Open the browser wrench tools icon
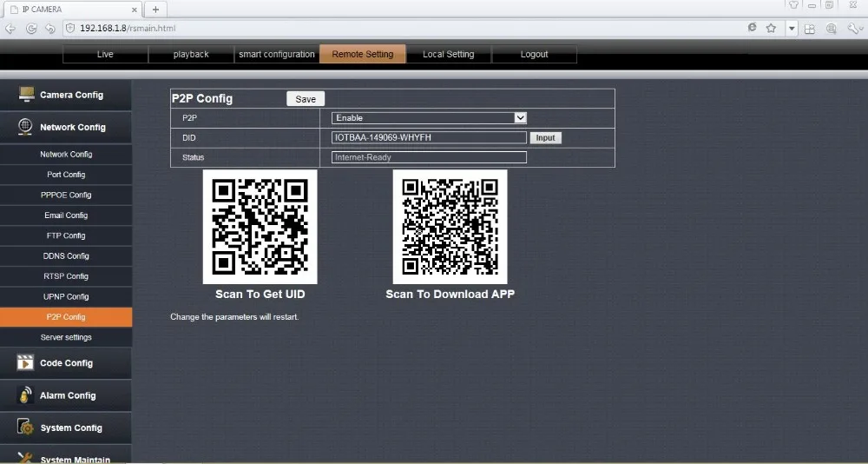 click(x=854, y=29)
